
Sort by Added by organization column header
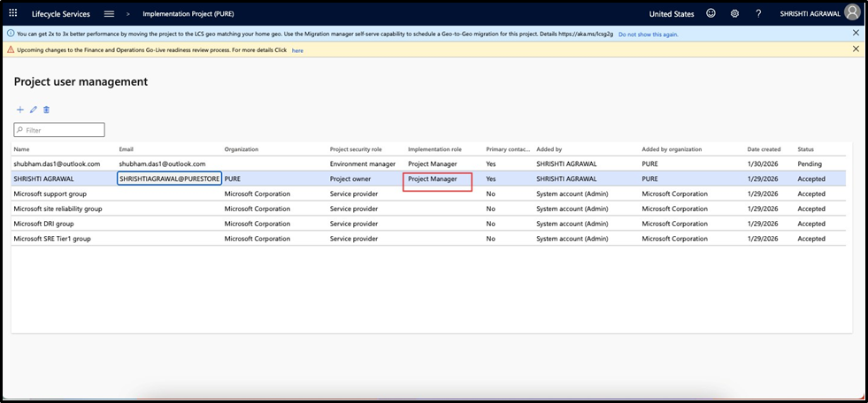pos(672,149)
